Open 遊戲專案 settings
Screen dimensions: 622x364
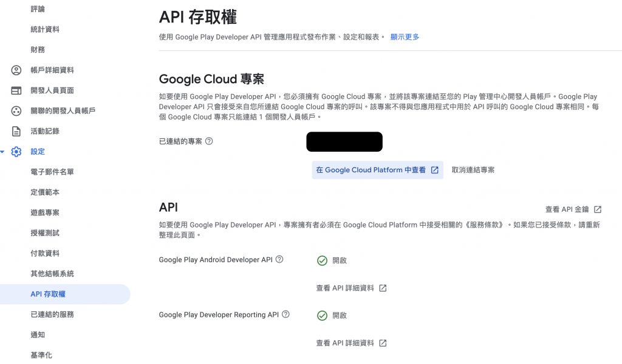[x=45, y=213]
